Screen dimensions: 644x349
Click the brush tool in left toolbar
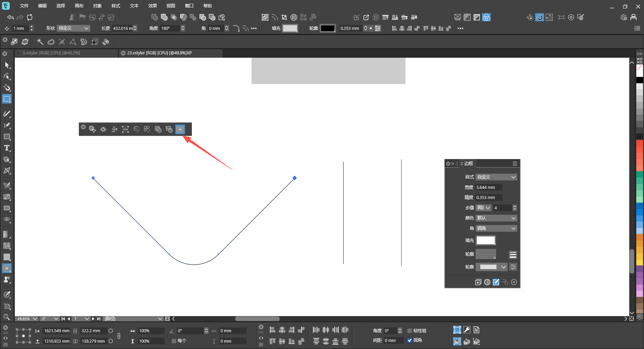pyautogui.click(x=7, y=114)
